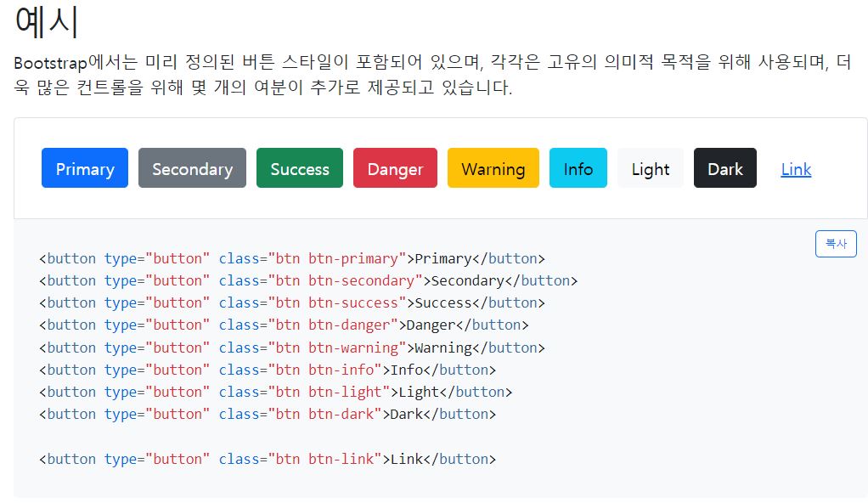This screenshot has width=868, height=503.
Task: Click the 예시 heading
Action: [x=47, y=22]
